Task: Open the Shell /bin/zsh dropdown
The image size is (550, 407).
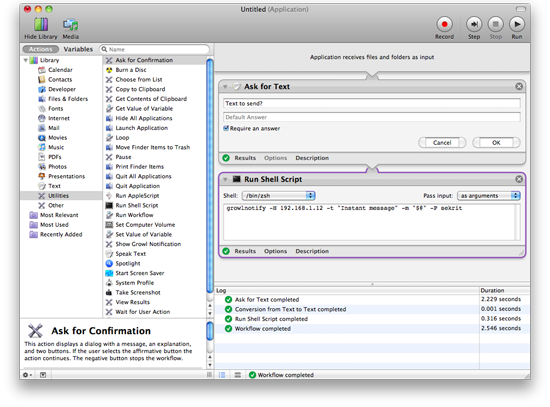Action: point(279,196)
